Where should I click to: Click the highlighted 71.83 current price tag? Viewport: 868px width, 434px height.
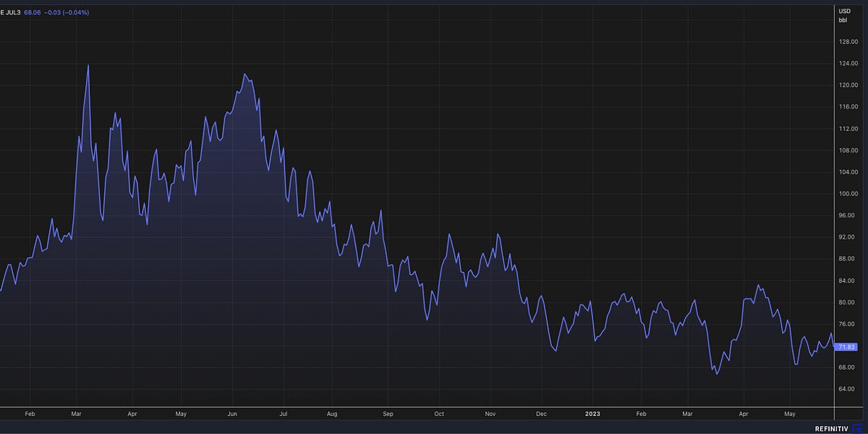coord(846,347)
